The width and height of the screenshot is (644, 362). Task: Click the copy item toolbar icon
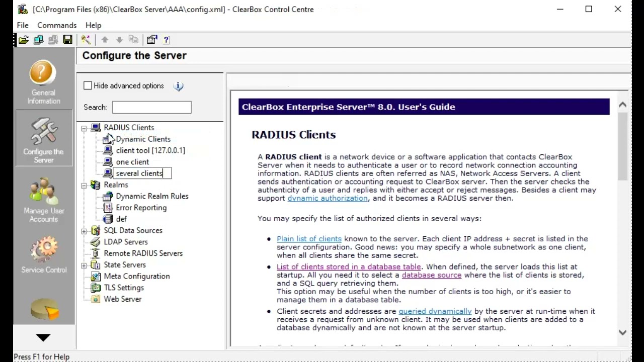click(x=133, y=40)
